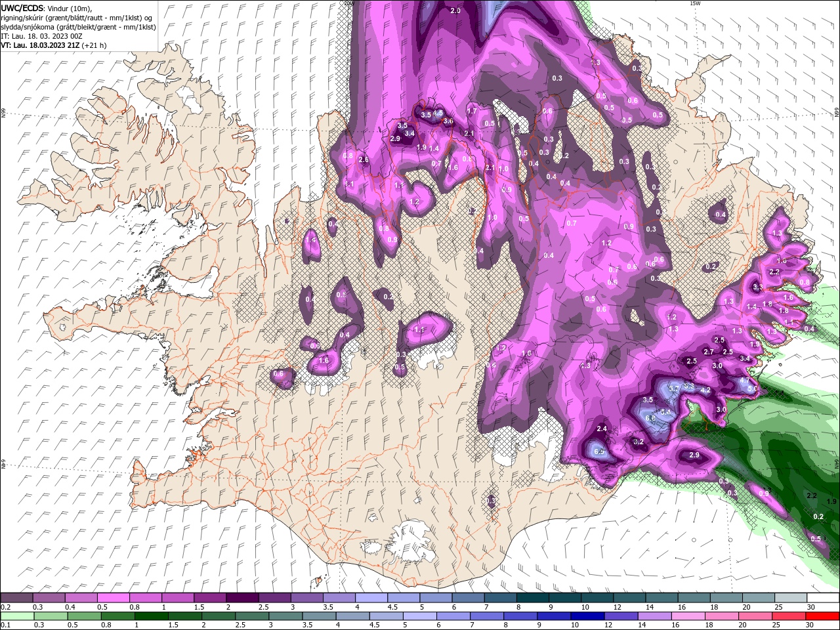The height and width of the screenshot is (630, 840).
Task: Click the 'Vindur (10m)' header text
Action: click(70, 9)
